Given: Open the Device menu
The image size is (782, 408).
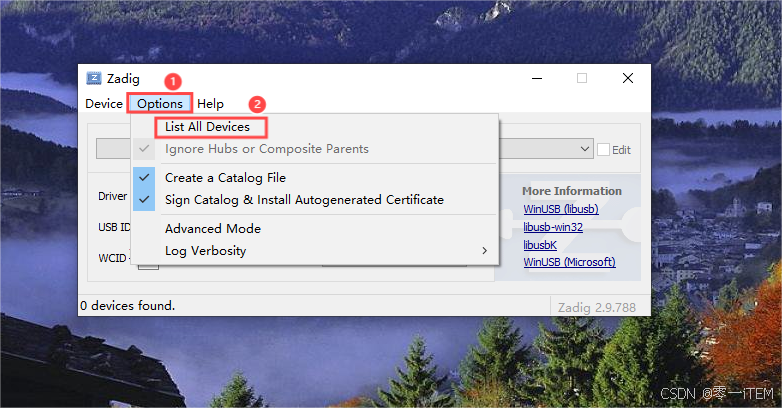Looking at the screenshot, I should 104,104.
